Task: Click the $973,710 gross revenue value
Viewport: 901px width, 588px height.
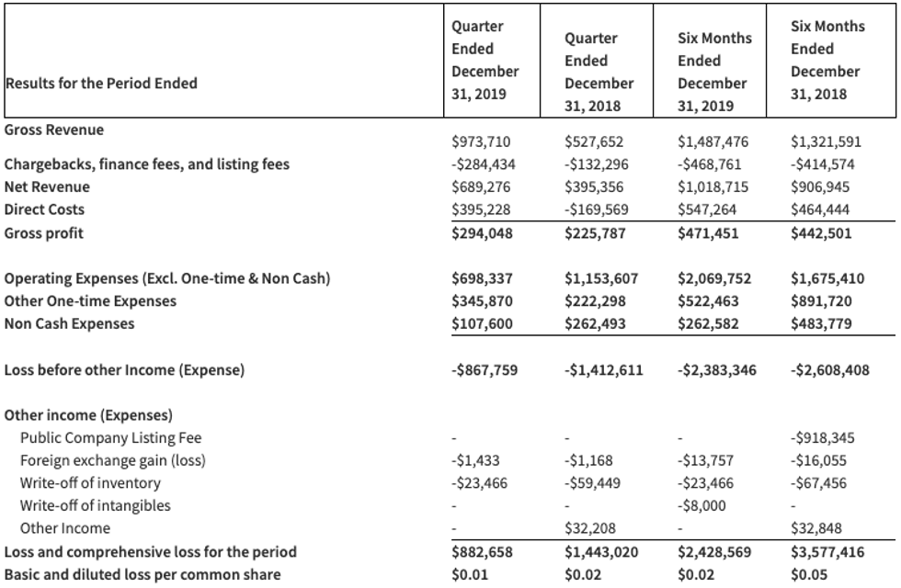Action: pyautogui.click(x=481, y=142)
